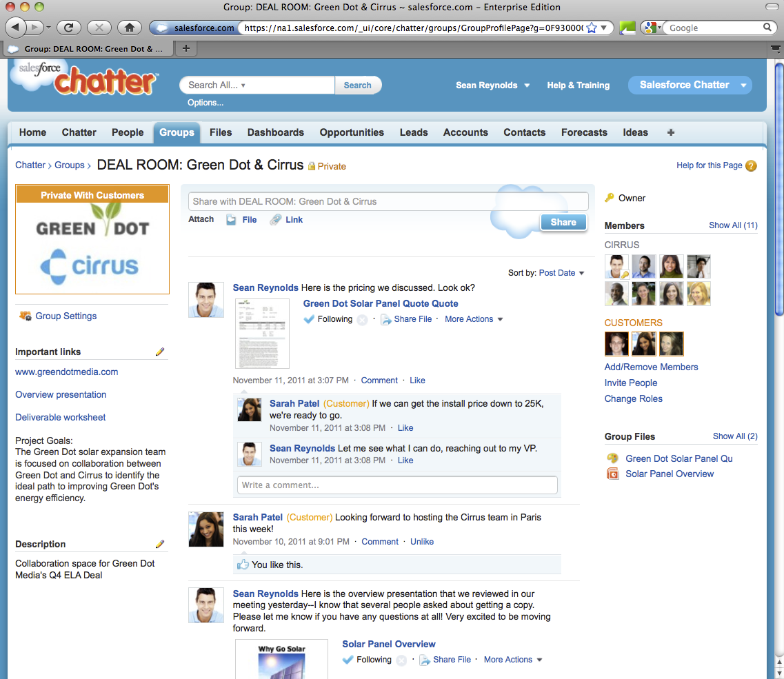
Task: Switch to the Home tab
Action: point(32,132)
